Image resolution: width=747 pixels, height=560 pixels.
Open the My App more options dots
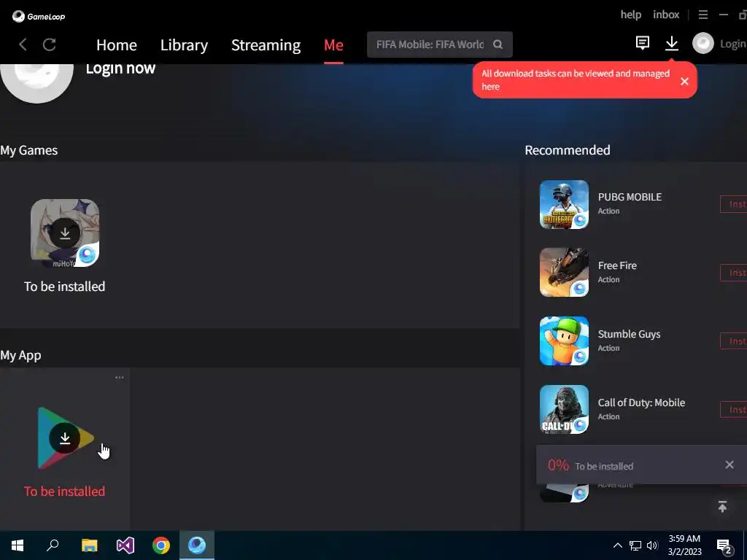pos(120,378)
